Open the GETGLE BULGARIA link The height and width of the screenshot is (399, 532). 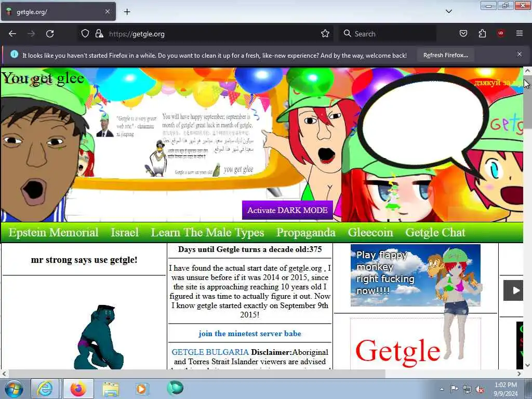coord(210,352)
